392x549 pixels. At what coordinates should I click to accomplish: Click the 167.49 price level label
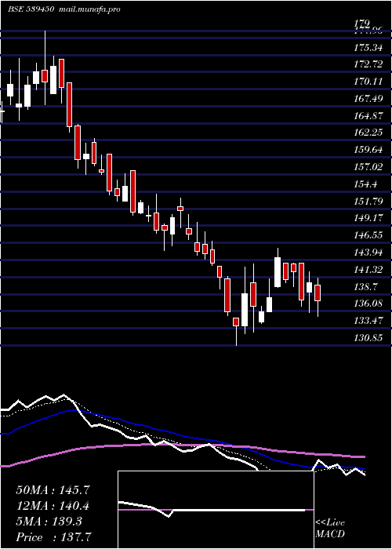(x=368, y=99)
